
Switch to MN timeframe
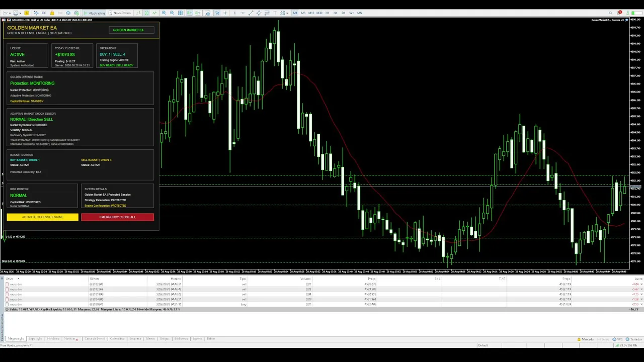point(360,13)
